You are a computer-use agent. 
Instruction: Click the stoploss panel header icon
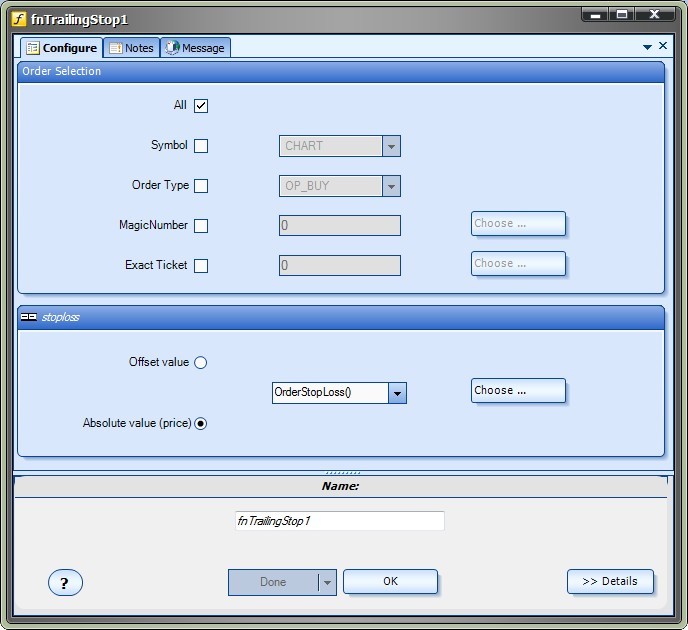pos(29,317)
